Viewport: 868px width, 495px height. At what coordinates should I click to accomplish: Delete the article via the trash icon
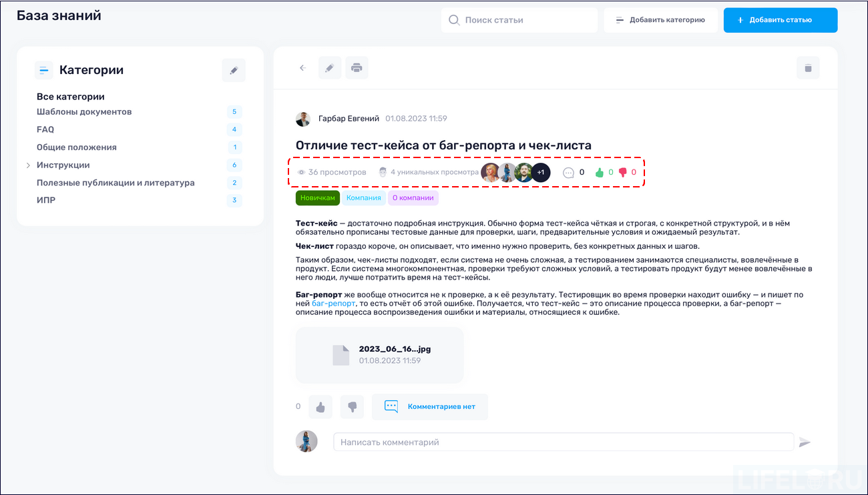[x=808, y=67]
